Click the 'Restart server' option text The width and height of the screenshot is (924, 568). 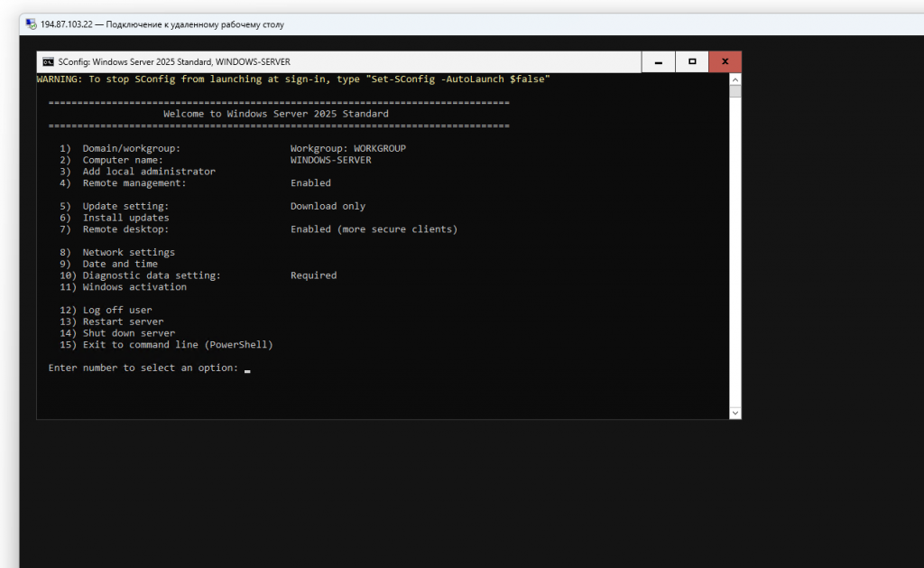point(123,321)
